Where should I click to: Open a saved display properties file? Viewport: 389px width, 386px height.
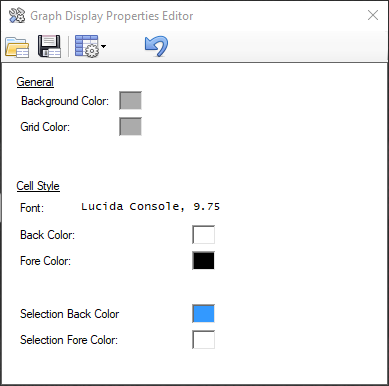coord(17,47)
